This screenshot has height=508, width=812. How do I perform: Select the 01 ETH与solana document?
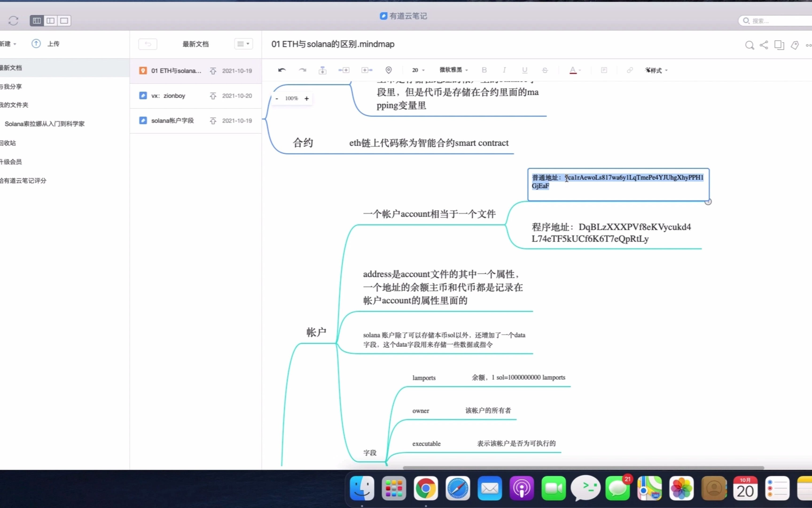tap(196, 71)
